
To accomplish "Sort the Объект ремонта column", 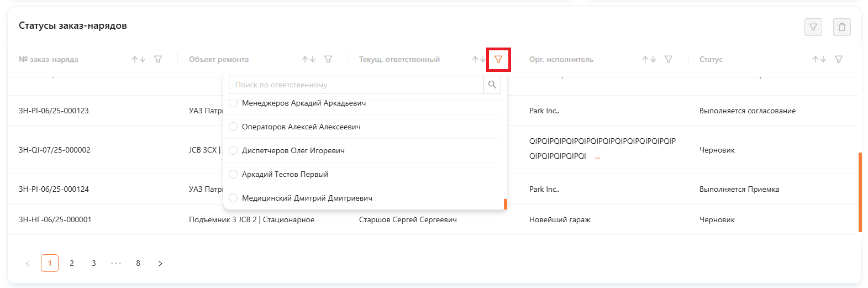I will [x=308, y=59].
